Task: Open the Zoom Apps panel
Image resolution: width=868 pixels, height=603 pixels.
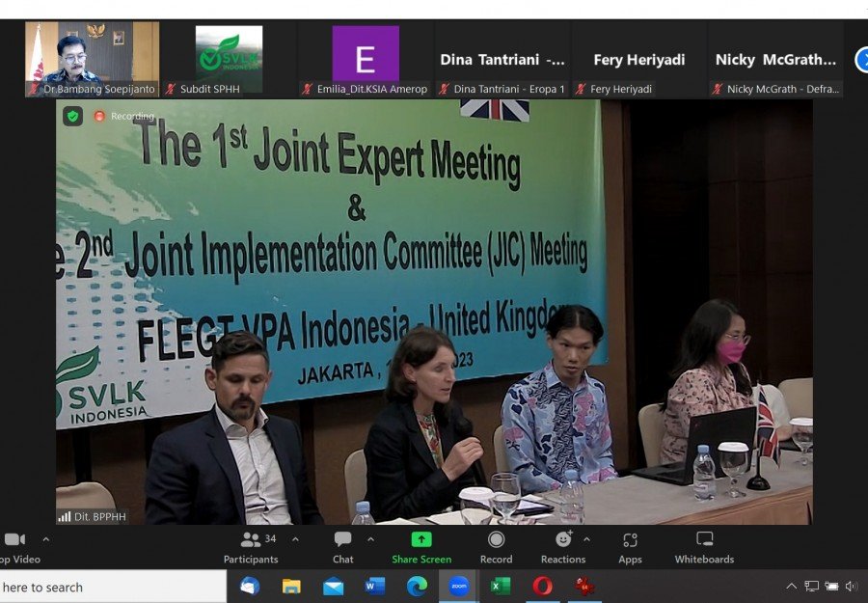Action: (630, 548)
